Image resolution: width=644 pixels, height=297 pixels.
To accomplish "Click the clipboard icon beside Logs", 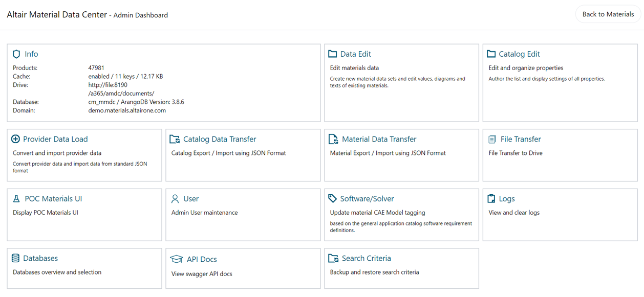I will pyautogui.click(x=491, y=199).
